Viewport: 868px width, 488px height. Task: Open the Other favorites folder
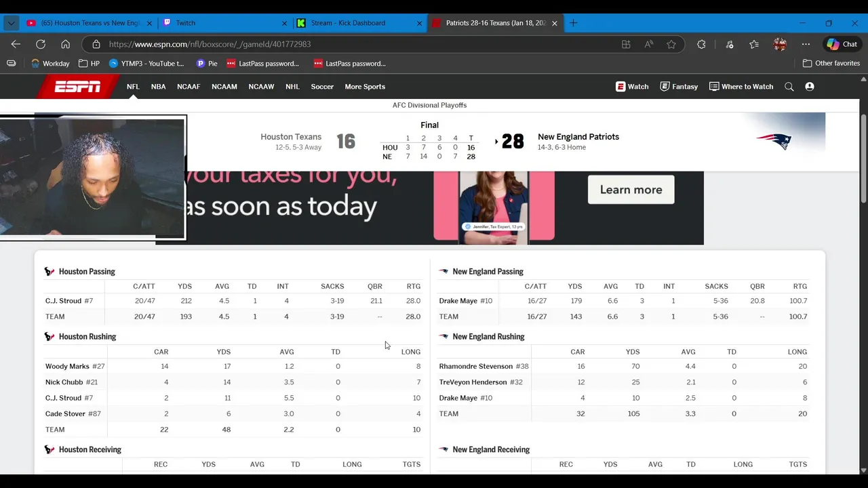(x=831, y=63)
